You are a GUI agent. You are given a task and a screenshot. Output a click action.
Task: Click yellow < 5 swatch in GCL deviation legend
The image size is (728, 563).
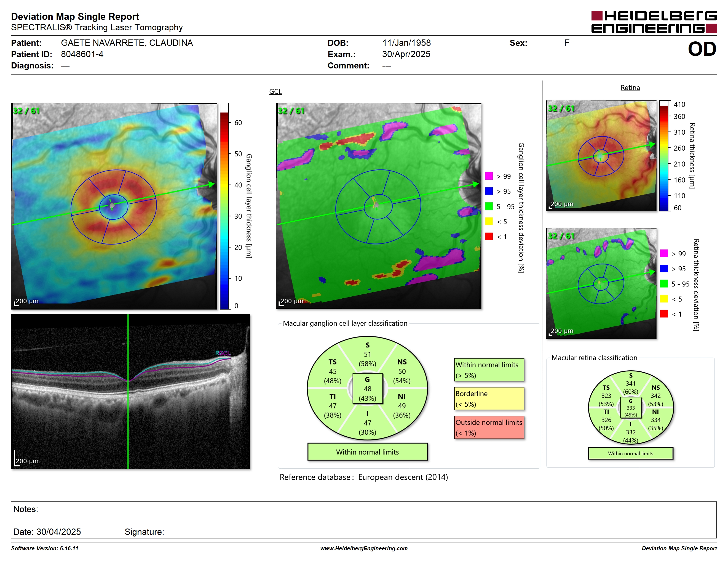[489, 221]
